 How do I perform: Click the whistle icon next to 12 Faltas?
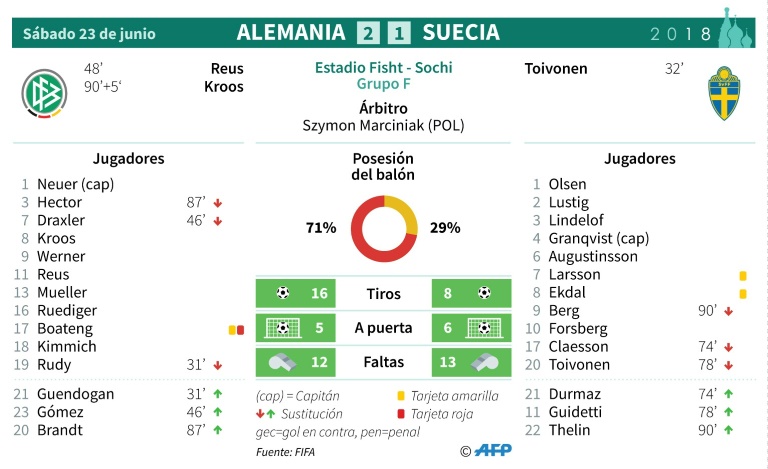(283, 362)
